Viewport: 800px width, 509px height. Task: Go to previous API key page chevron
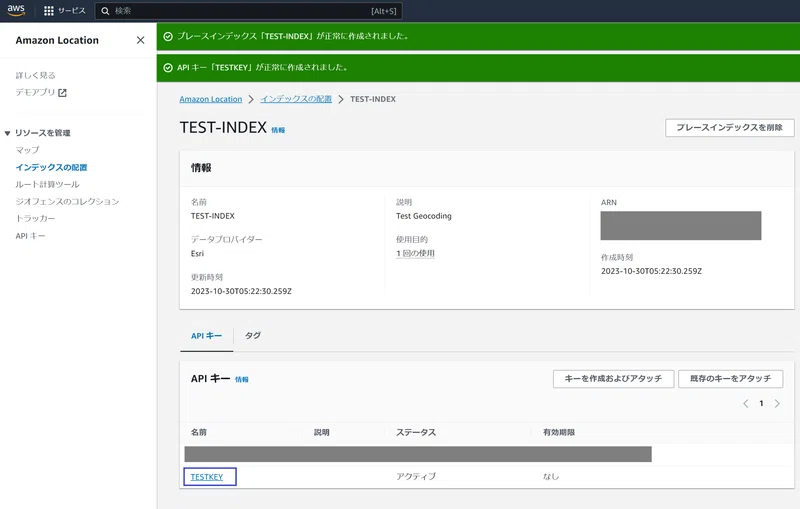745,403
